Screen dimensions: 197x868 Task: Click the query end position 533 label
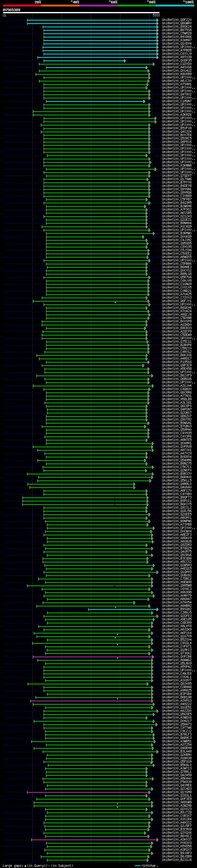click(x=155, y=15)
